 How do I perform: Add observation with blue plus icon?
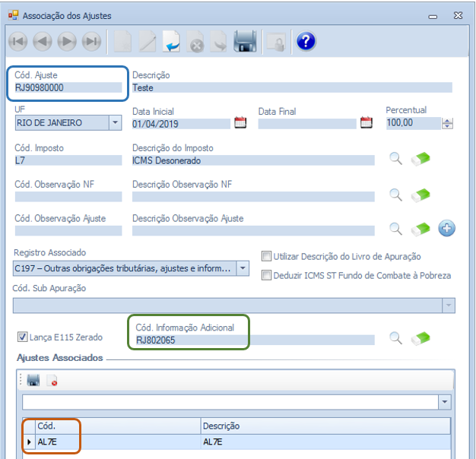(x=446, y=228)
